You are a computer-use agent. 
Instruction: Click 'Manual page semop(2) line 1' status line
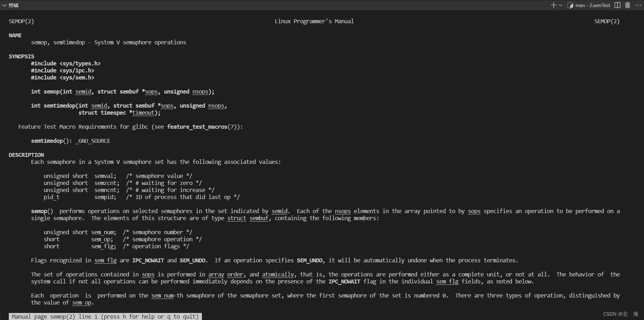click(105, 316)
